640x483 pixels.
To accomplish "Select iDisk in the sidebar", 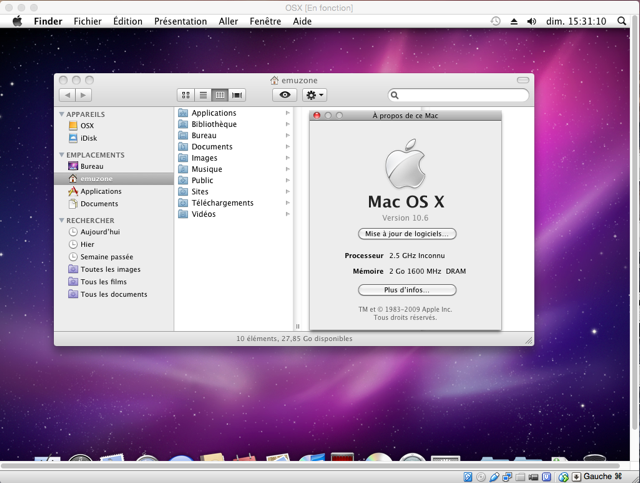I will (83, 138).
